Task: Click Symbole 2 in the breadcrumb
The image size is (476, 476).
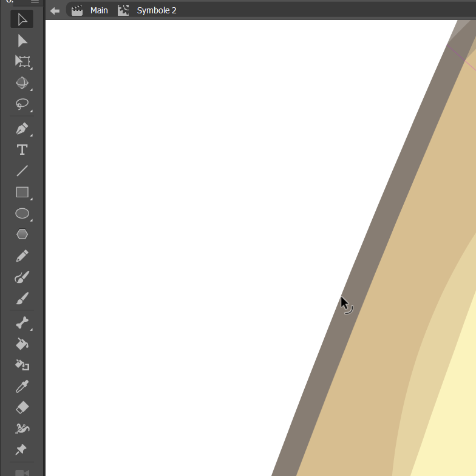Action: pos(156,10)
